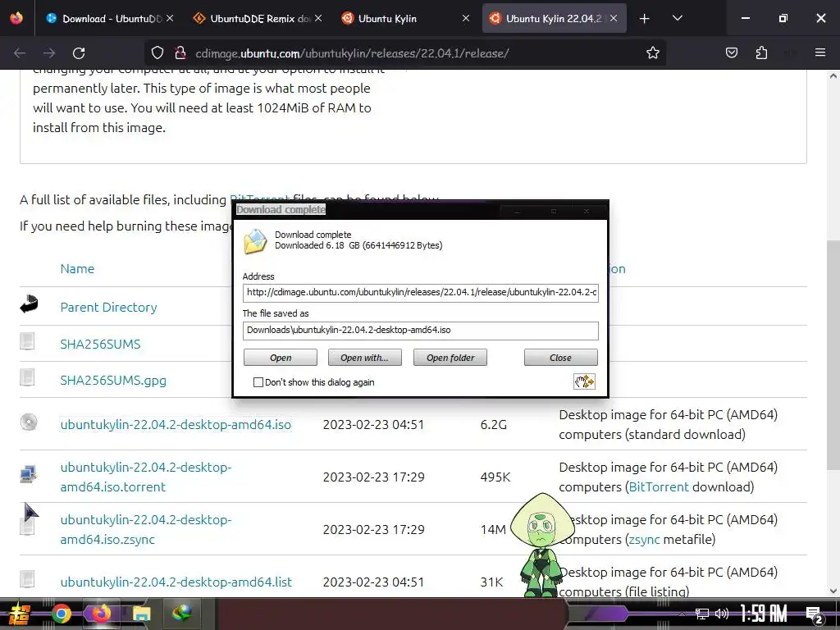
Task: Click zsync link in metafile description
Action: pyautogui.click(x=644, y=540)
